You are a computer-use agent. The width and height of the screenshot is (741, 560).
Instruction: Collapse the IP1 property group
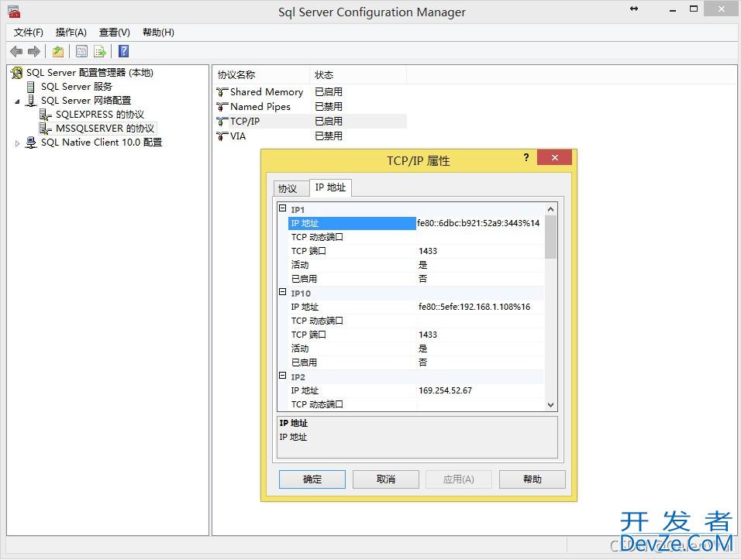click(283, 208)
